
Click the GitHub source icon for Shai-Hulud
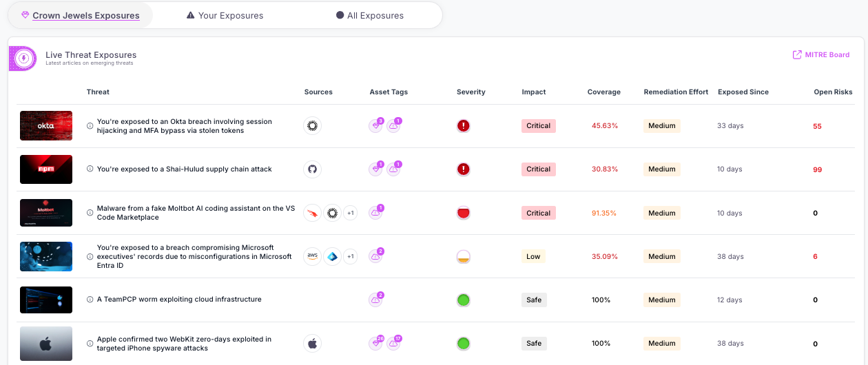click(x=312, y=169)
